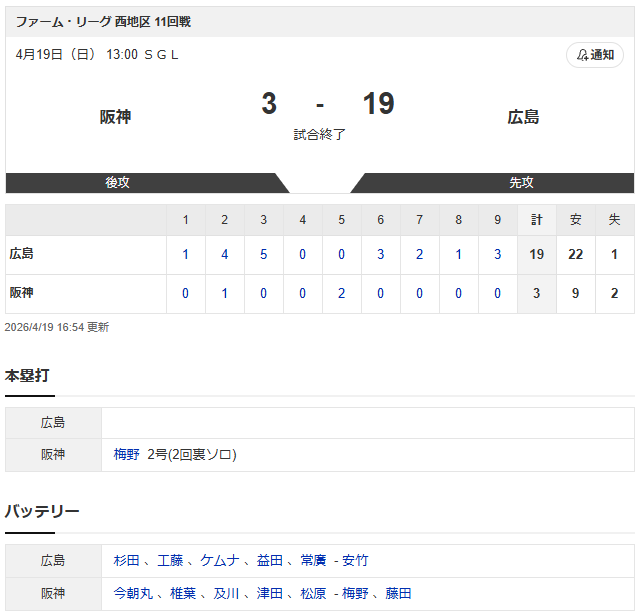Click the 安 column header

pyautogui.click(x=576, y=220)
